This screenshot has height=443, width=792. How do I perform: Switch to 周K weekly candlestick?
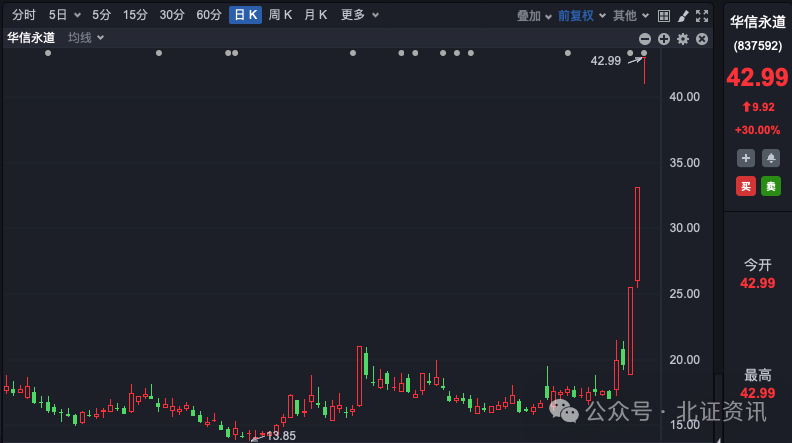(x=280, y=15)
